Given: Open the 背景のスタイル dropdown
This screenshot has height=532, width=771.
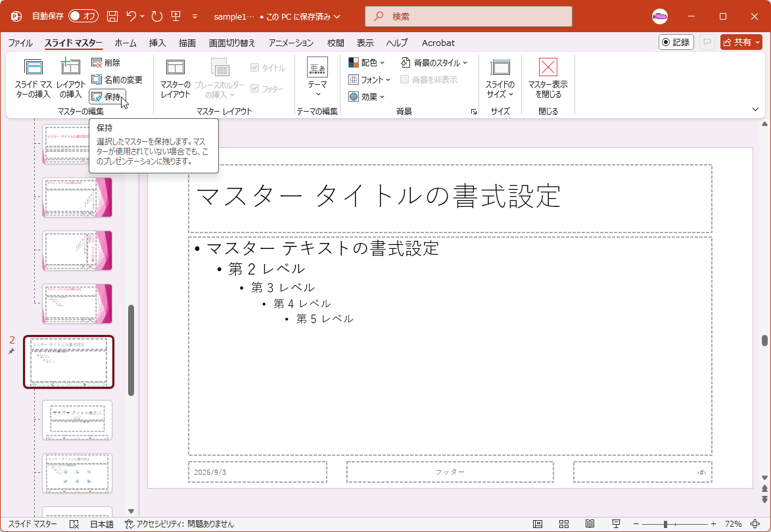Looking at the screenshot, I should point(434,62).
